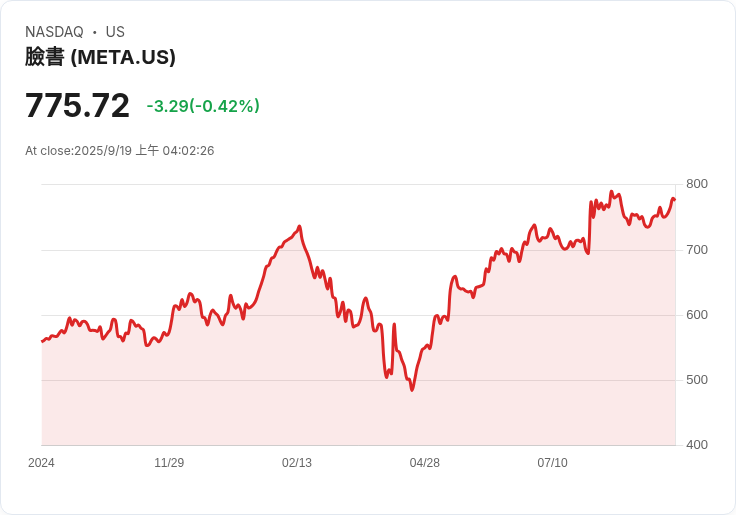
Task: Click the 04/28 date axis label
Action: (425, 463)
